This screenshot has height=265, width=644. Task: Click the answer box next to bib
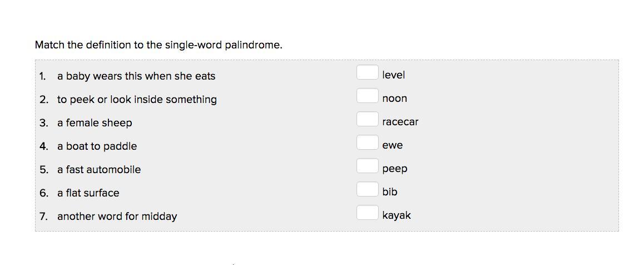367,189
